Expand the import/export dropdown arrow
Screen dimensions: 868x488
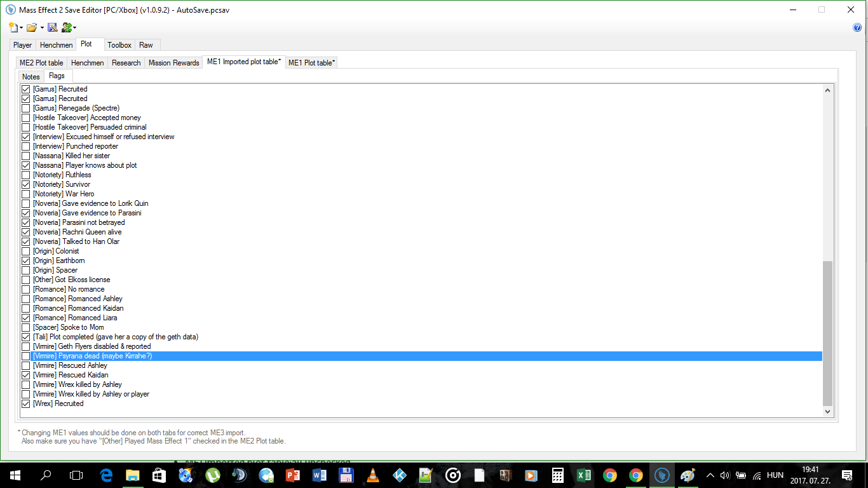click(x=74, y=28)
